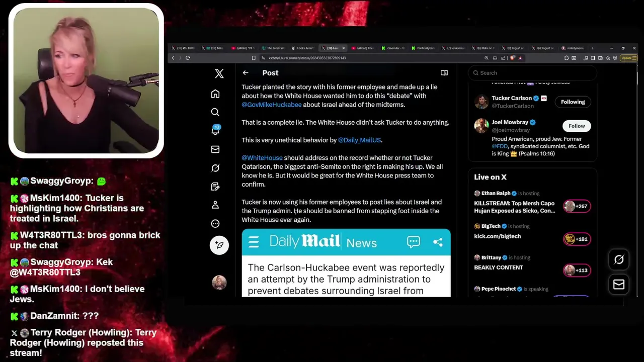Bookmark page via address bar icon

coord(254,58)
